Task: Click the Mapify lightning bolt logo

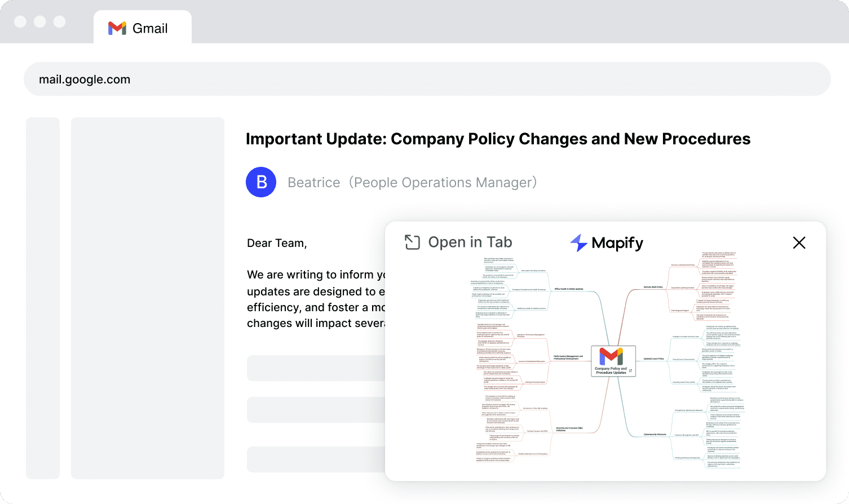Action: coord(578,243)
